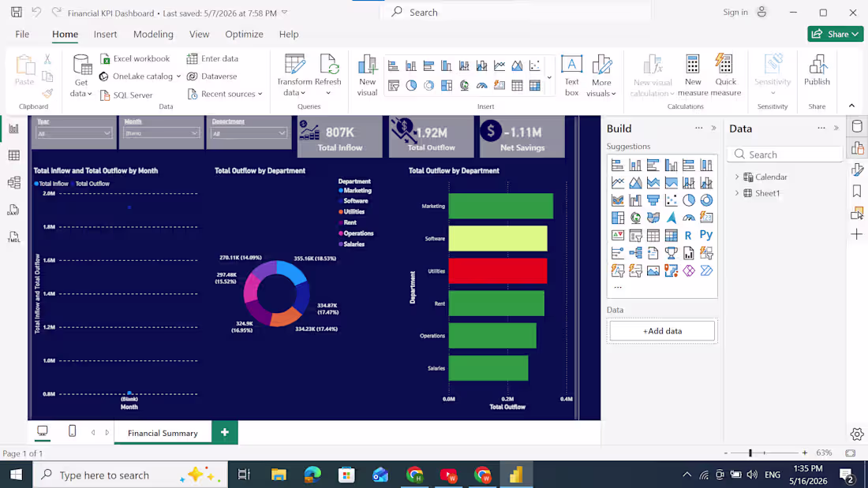Click Publish in the Share group
The image size is (868, 488).
(817, 70)
